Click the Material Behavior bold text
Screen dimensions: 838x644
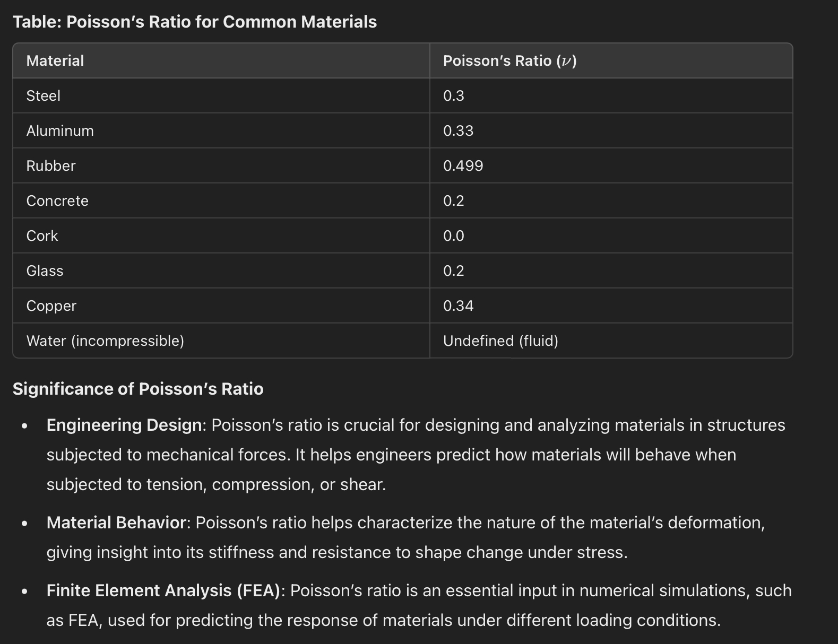coord(116,523)
